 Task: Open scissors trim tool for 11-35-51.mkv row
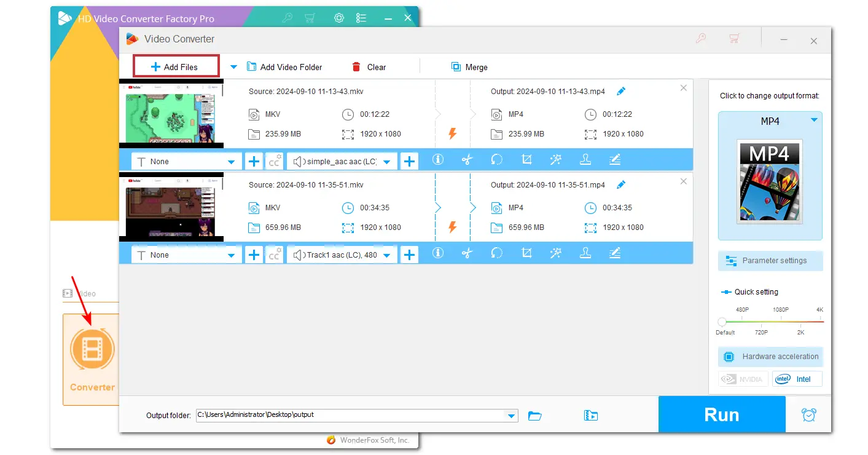click(x=467, y=253)
